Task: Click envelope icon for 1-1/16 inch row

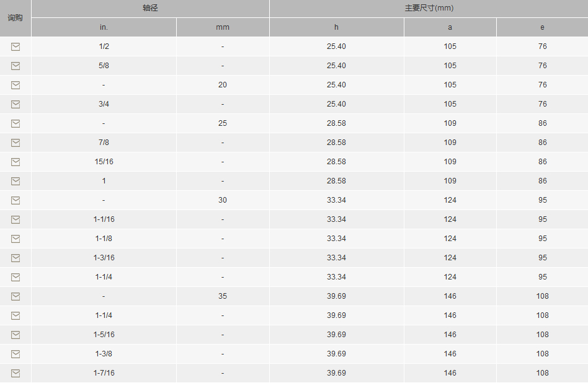Action: tap(16, 219)
